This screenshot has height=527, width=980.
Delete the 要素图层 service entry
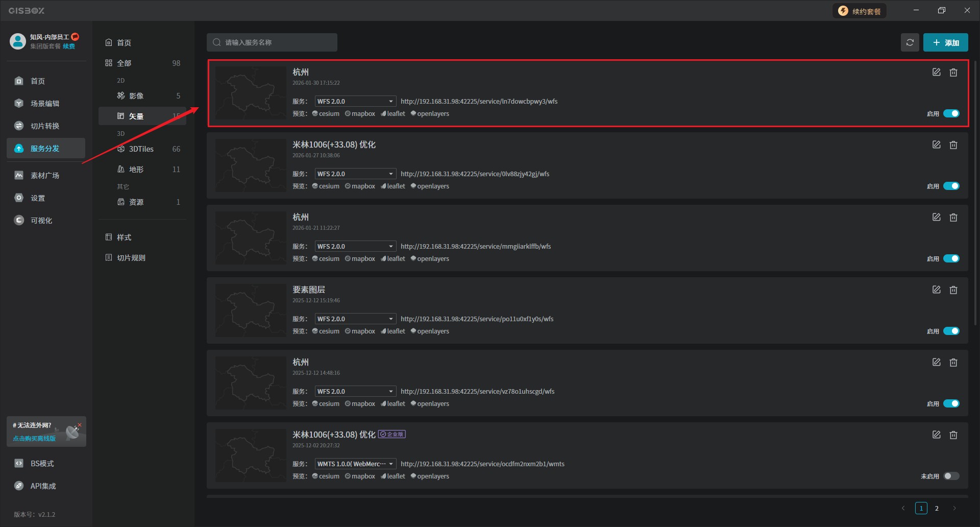(x=953, y=290)
